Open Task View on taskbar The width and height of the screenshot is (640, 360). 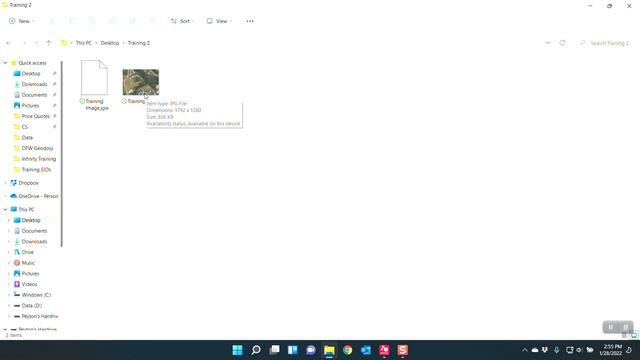click(274, 350)
